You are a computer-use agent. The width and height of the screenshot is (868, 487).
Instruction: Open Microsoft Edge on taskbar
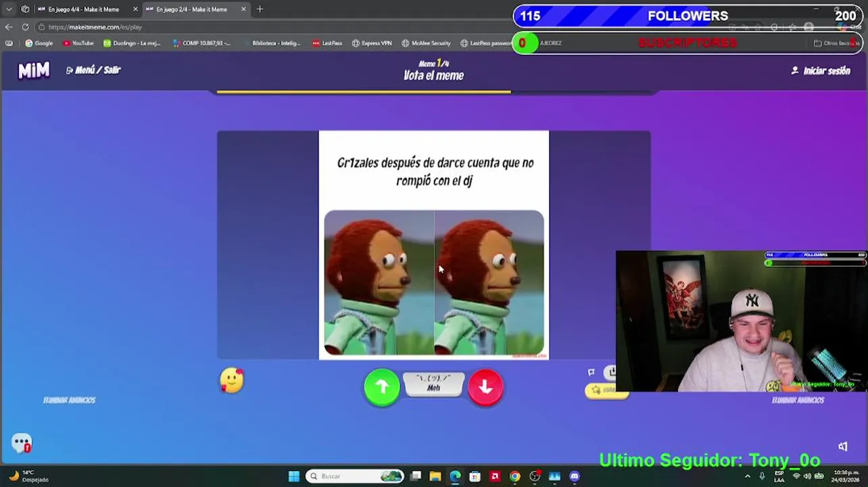point(455,476)
